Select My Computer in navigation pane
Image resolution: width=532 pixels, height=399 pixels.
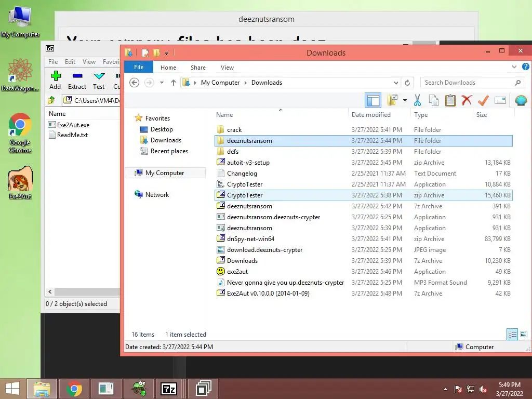165,172
